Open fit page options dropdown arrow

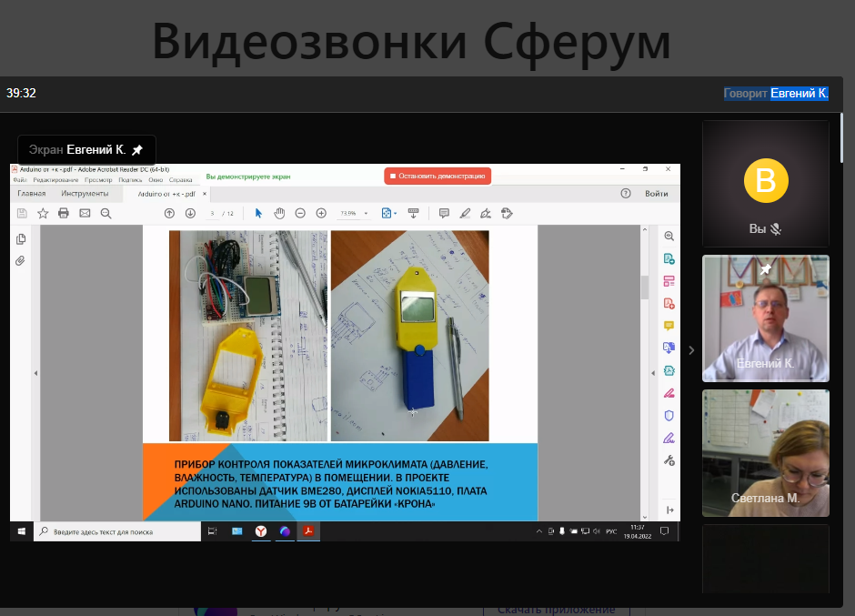point(396,213)
